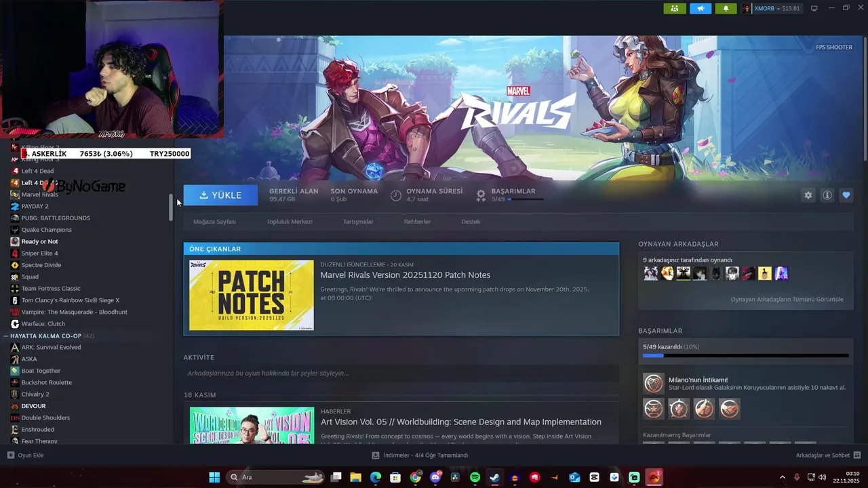Open the Destek tab
The height and width of the screenshot is (488, 868).
(x=471, y=222)
